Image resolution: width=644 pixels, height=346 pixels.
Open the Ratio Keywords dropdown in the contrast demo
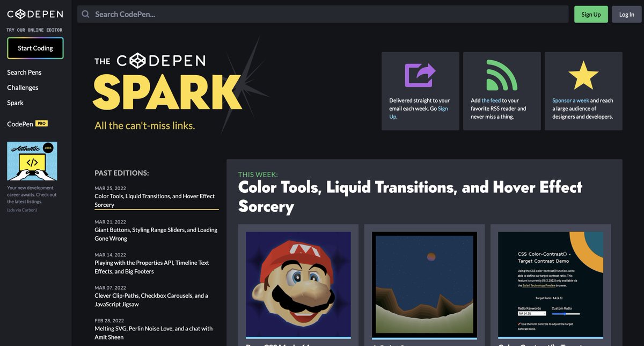coord(531,314)
